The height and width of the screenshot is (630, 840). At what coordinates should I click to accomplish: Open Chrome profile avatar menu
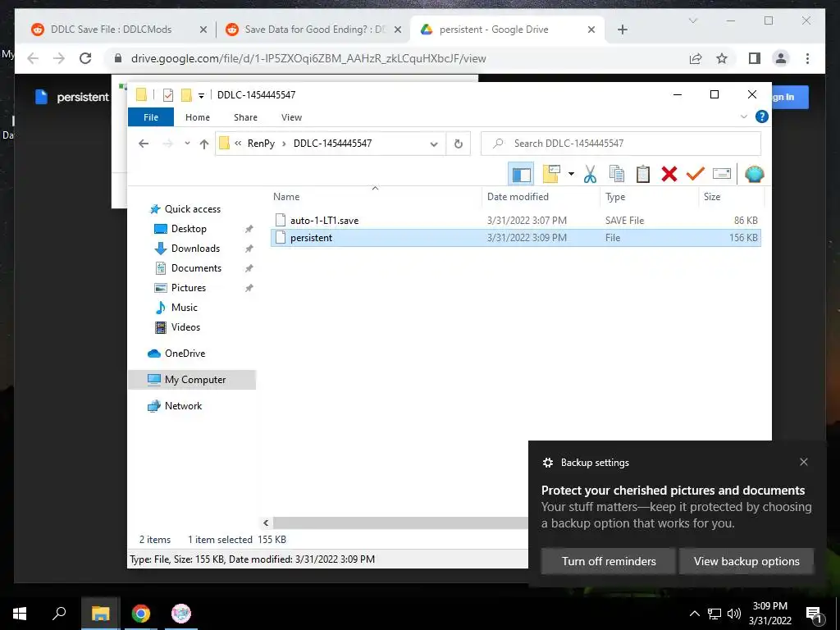click(x=781, y=58)
